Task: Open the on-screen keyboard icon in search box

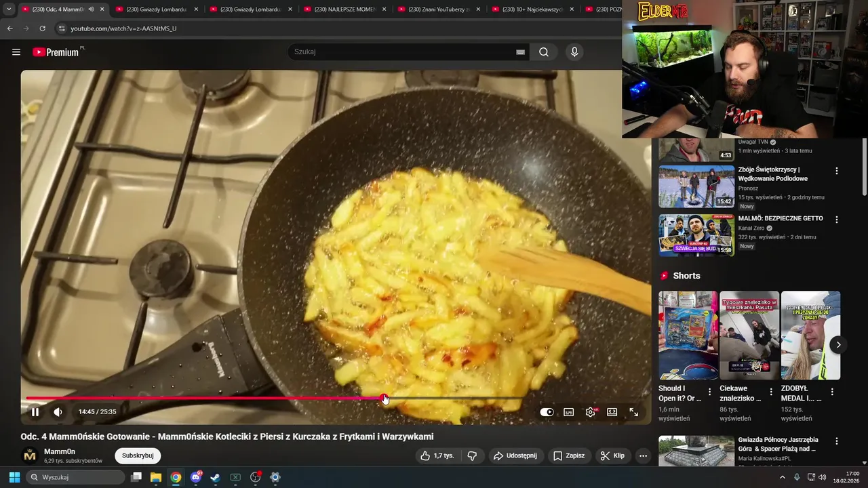Action: 520,52
